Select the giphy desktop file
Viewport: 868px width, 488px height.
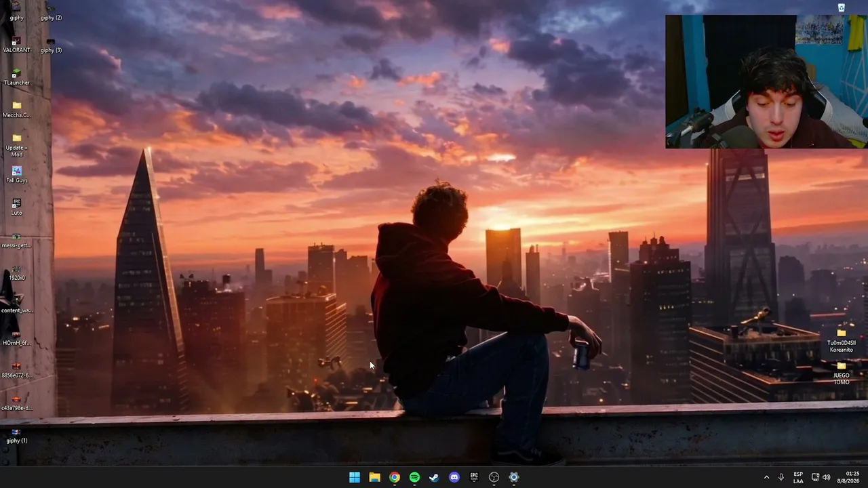click(16, 11)
